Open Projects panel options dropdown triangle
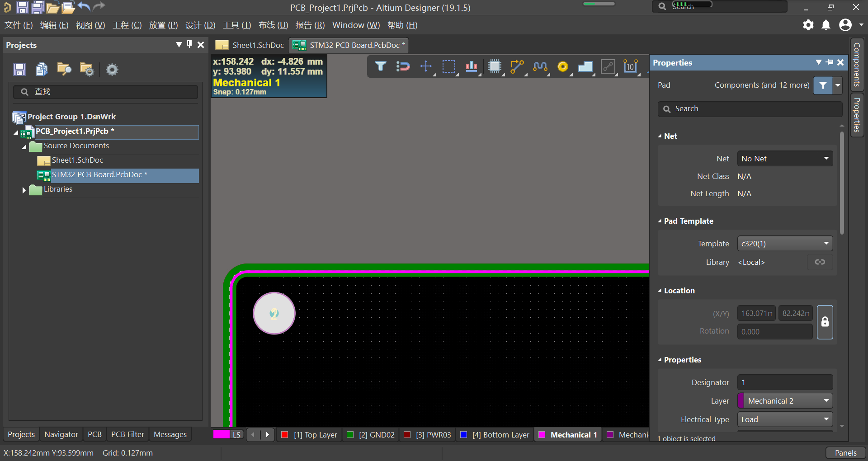The height and width of the screenshot is (461, 868). (179, 44)
